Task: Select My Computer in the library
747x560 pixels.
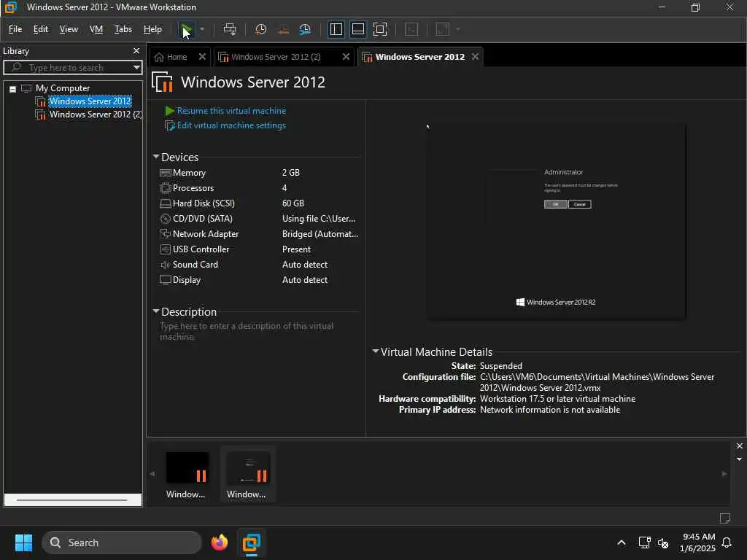Action: coord(63,88)
